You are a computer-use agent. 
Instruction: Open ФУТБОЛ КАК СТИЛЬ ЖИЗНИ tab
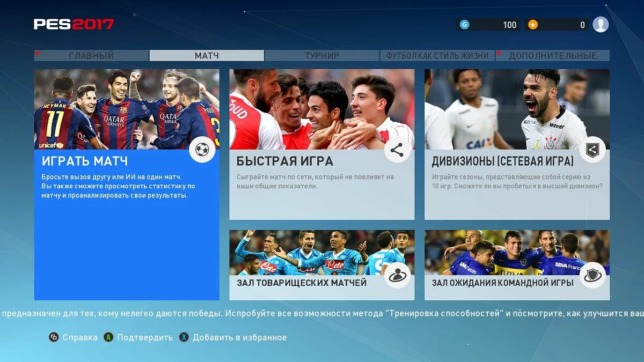(x=437, y=56)
